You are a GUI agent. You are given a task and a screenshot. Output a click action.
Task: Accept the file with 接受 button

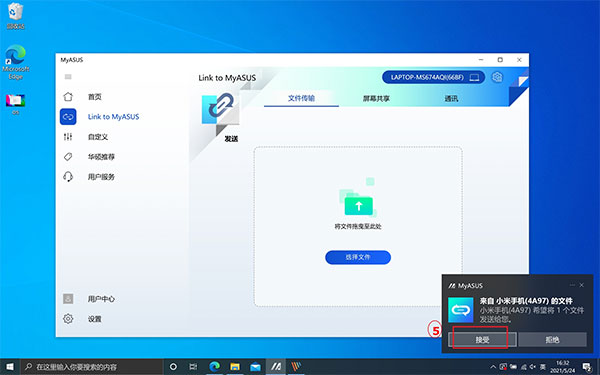(482, 339)
